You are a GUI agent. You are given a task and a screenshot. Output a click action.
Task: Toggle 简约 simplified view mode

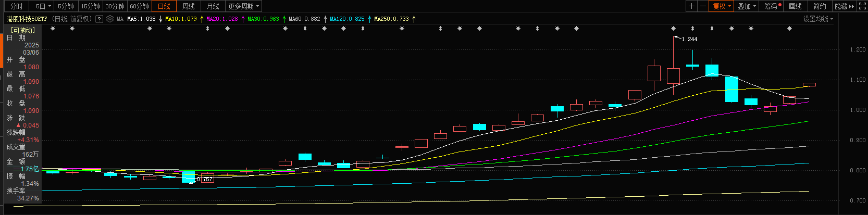pos(820,6)
